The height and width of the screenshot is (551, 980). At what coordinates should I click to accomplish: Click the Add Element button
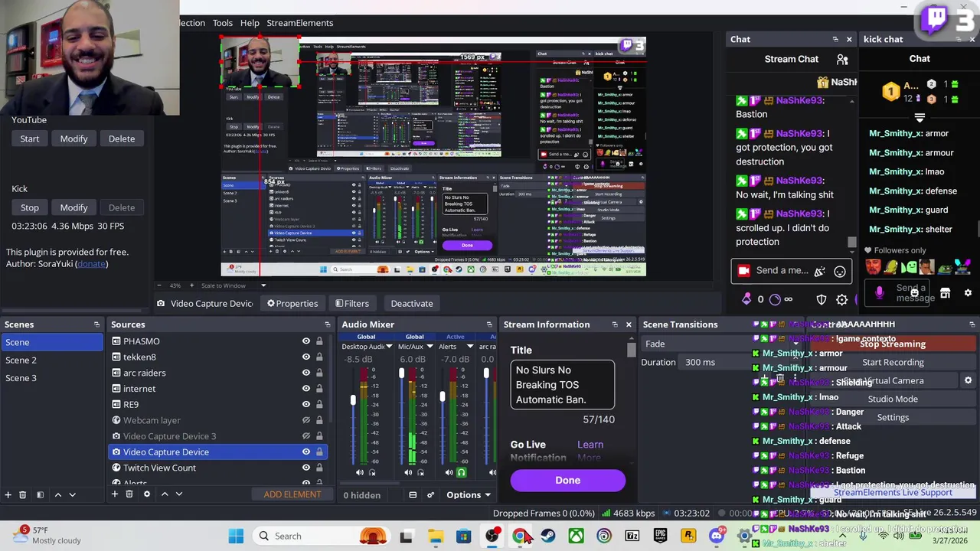coord(292,494)
